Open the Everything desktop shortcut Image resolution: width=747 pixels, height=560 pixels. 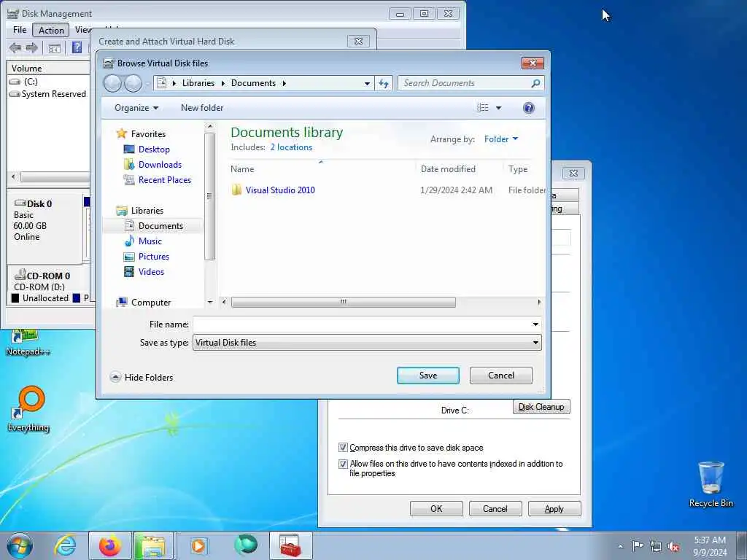tap(28, 408)
